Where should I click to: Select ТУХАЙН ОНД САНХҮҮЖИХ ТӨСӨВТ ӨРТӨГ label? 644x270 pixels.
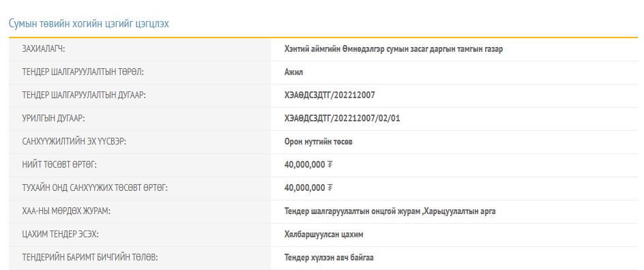pos(95,188)
